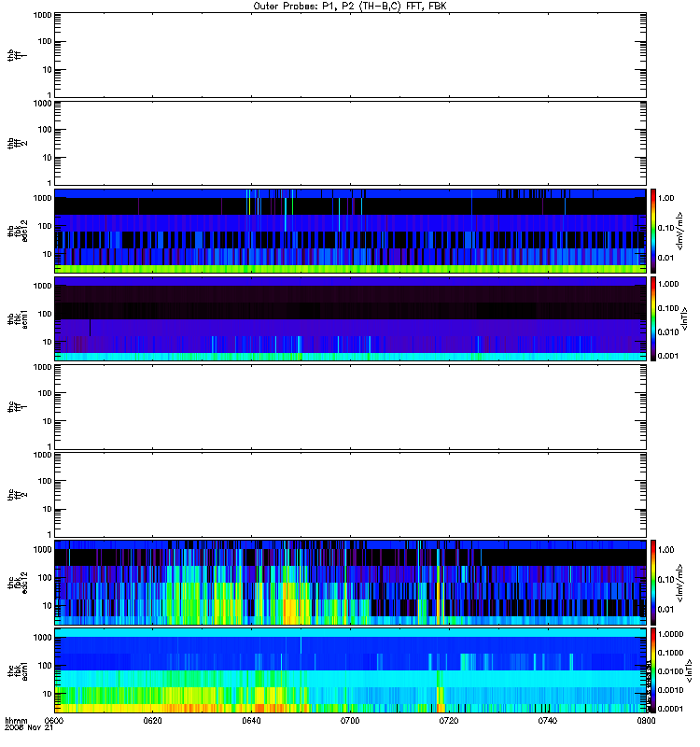Screen dimensions: 700x747
Task: Select the thc fbk scm1 spectrogram panel
Action: click(350, 669)
